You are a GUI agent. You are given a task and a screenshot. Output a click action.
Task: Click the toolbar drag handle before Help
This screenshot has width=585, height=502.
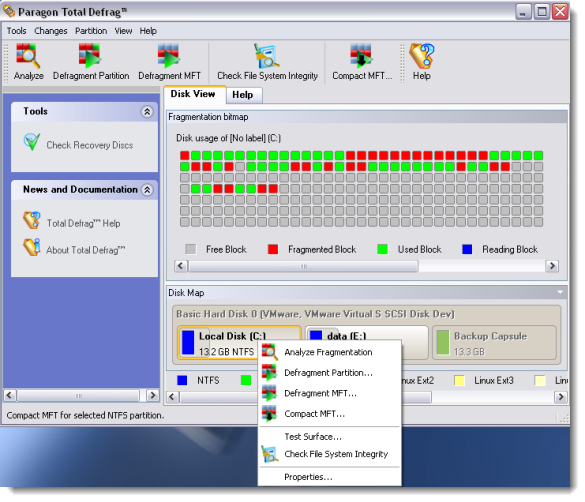(402, 62)
